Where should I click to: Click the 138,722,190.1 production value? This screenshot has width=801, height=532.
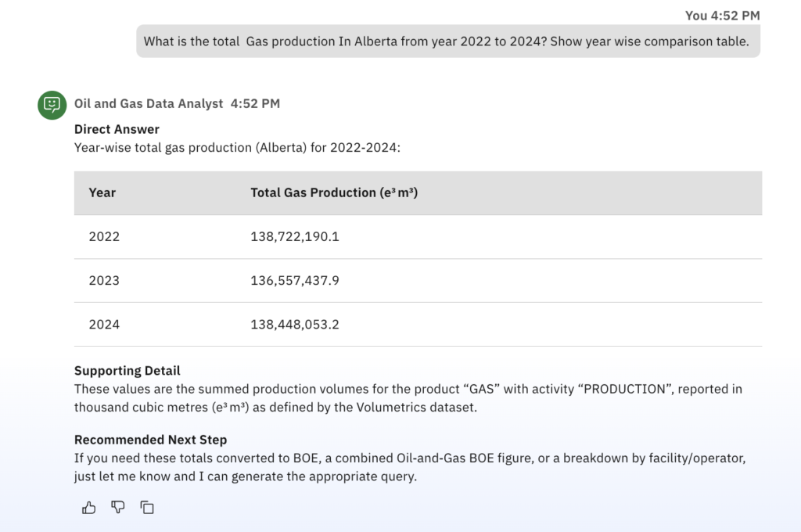(295, 236)
